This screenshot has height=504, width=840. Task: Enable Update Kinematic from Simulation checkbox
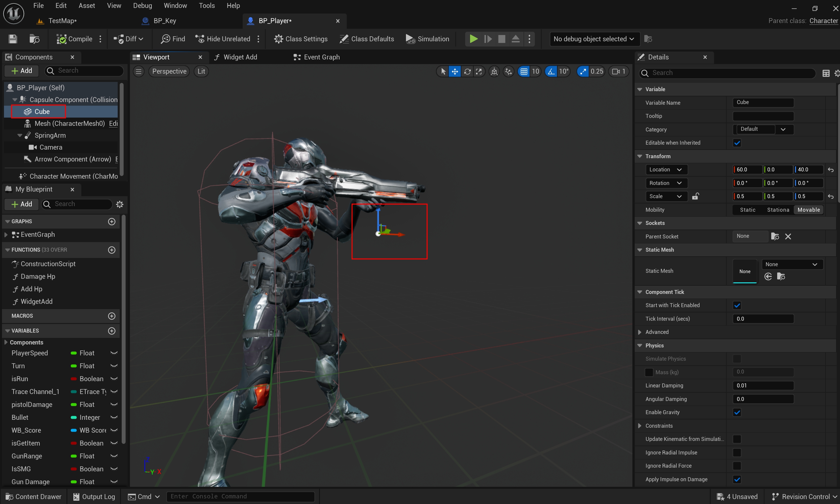[737, 439]
